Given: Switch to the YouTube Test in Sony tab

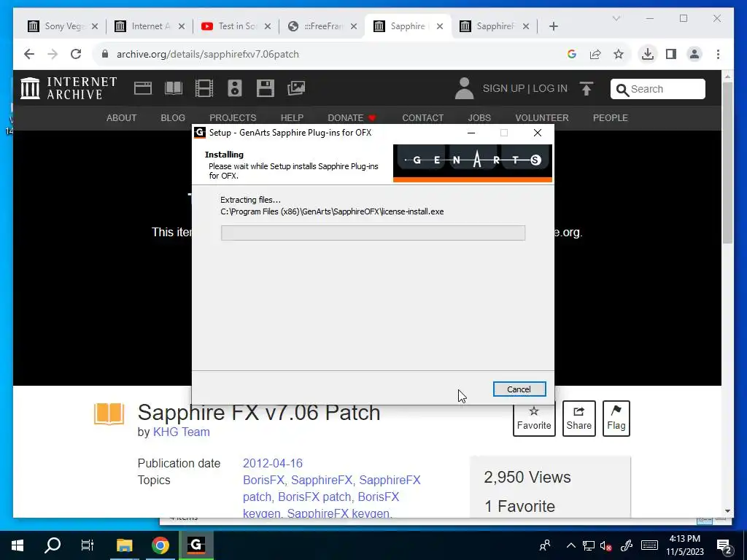Looking at the screenshot, I should [x=236, y=26].
